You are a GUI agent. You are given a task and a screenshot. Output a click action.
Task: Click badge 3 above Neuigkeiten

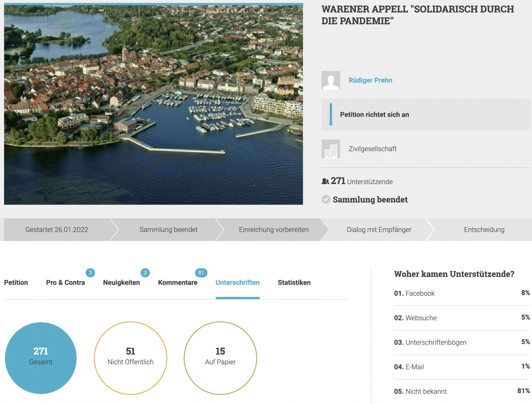coord(145,273)
